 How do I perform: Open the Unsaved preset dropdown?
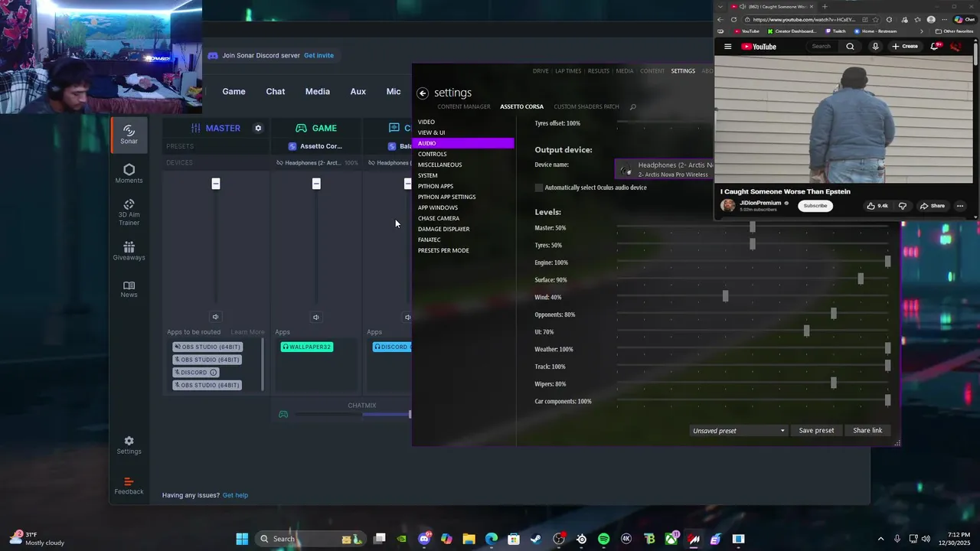[x=739, y=431]
